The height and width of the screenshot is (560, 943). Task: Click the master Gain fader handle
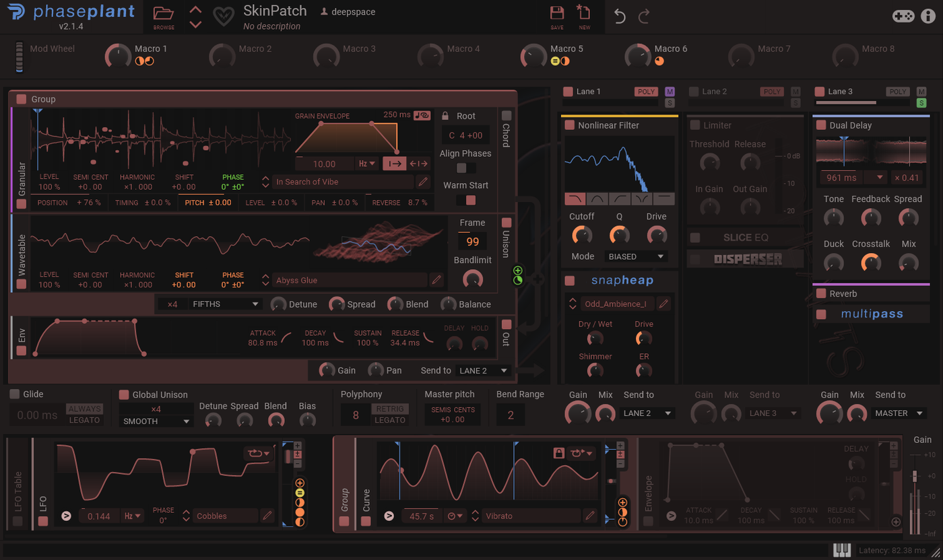coord(914,476)
